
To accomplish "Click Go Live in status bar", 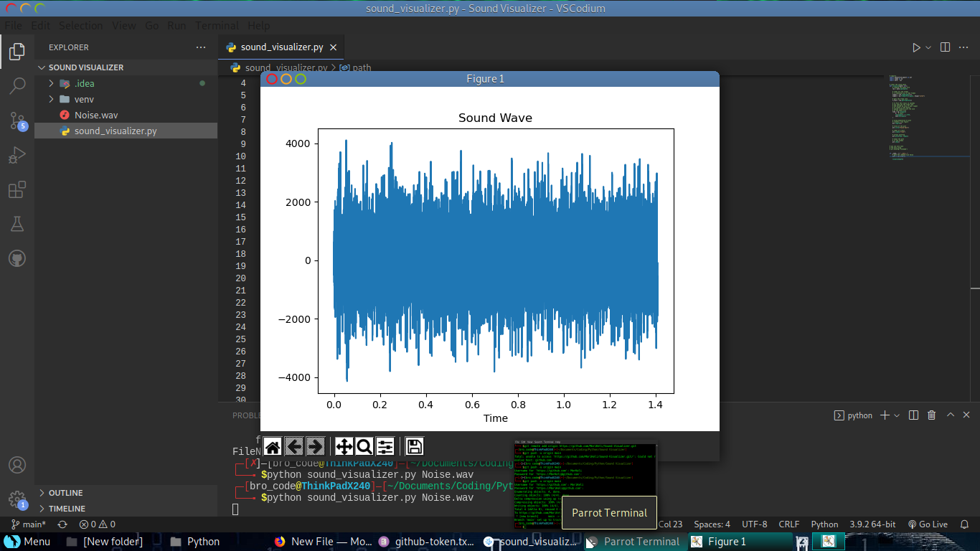I will 928,524.
